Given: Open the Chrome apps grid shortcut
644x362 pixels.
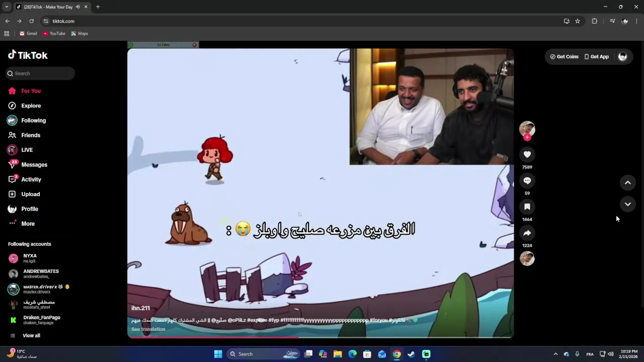Looking at the screenshot, I should [7, 34].
